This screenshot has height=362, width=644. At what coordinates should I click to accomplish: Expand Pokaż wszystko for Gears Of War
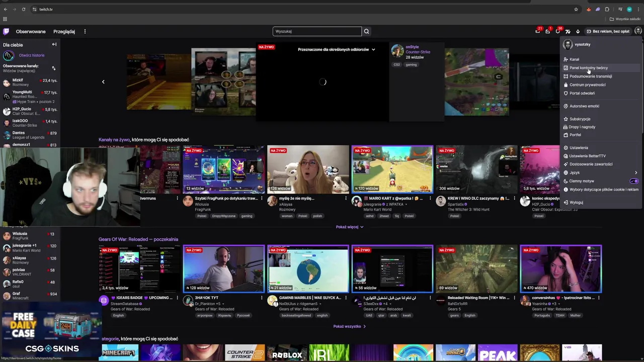[349, 326]
